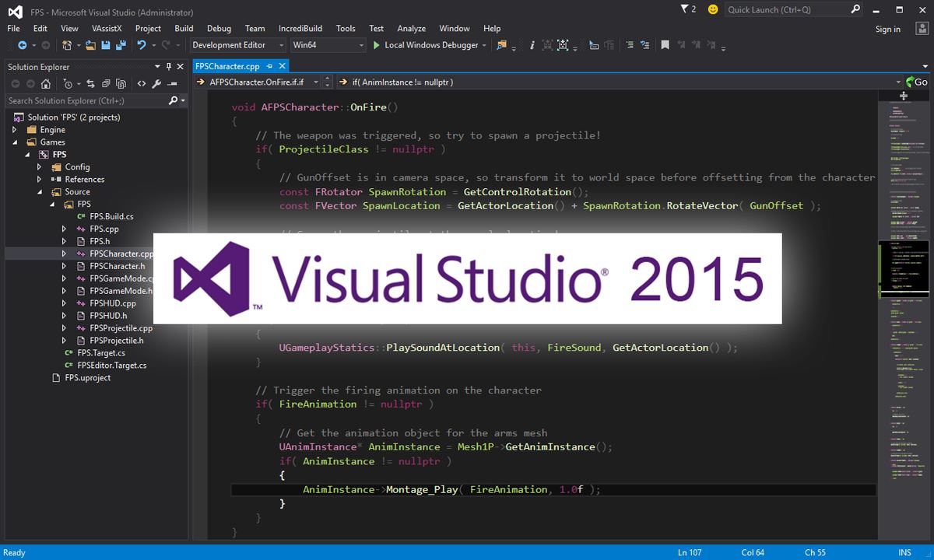The height and width of the screenshot is (560, 934).
Task: Click the Undo arrow icon
Action: pyautogui.click(x=142, y=46)
